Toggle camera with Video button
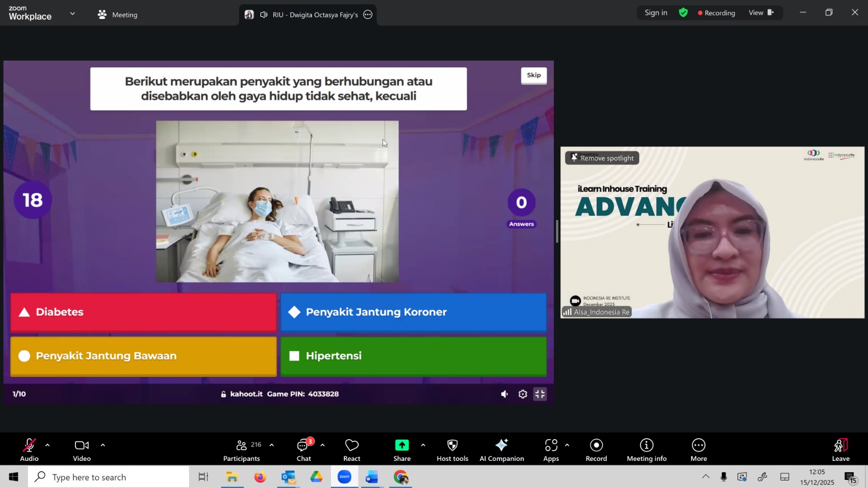Image resolution: width=868 pixels, height=488 pixels. (x=82, y=450)
